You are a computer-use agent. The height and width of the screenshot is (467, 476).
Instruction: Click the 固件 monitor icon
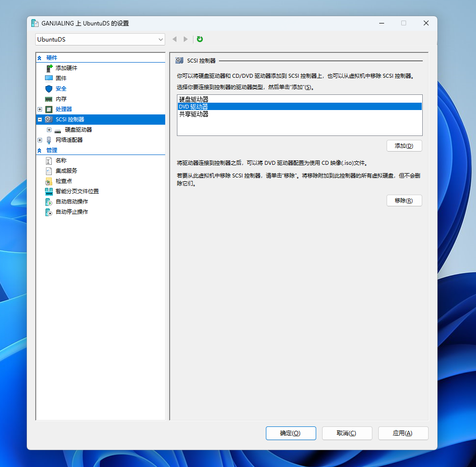[49, 78]
